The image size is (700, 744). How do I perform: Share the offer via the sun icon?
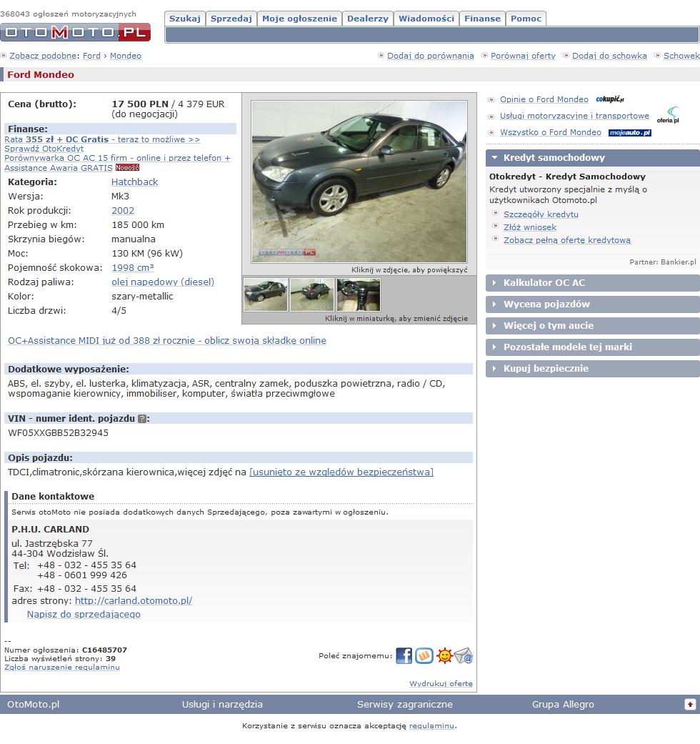point(444,656)
